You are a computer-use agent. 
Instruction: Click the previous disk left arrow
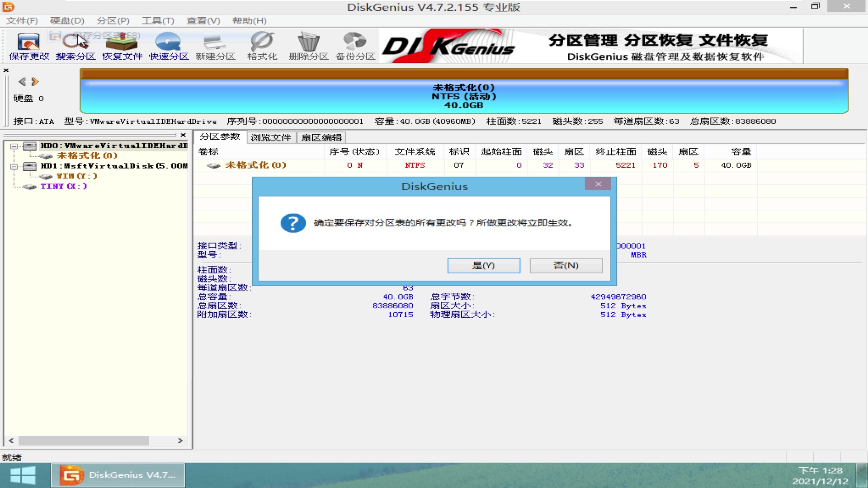[22, 81]
